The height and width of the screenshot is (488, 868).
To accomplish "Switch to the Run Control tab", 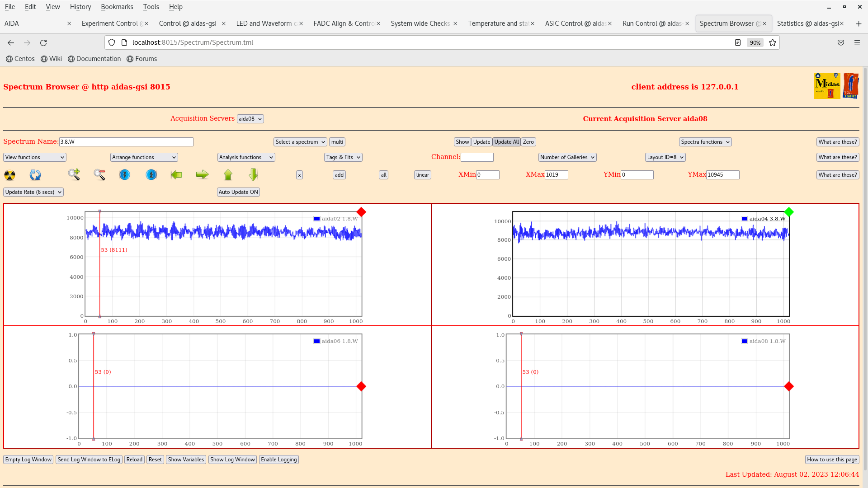I will [x=652, y=23].
